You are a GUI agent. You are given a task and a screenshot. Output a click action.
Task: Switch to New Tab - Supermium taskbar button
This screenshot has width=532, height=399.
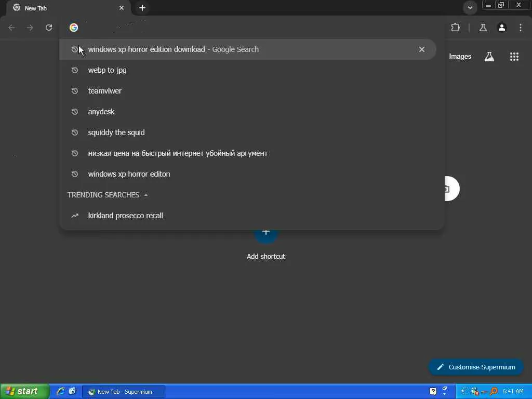point(124,392)
